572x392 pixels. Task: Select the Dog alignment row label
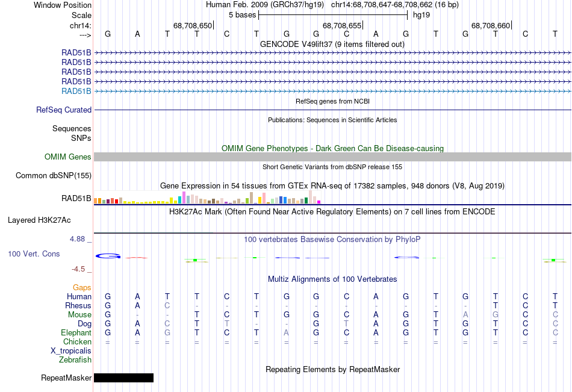pyautogui.click(x=84, y=324)
